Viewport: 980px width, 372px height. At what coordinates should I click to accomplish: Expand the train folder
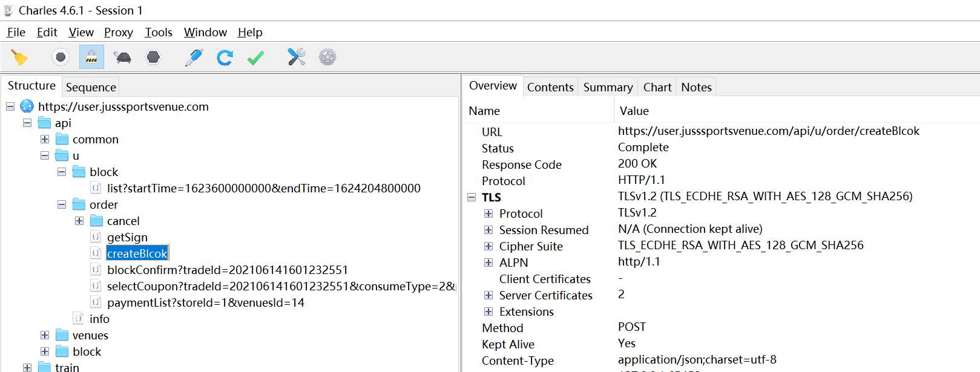point(27,368)
